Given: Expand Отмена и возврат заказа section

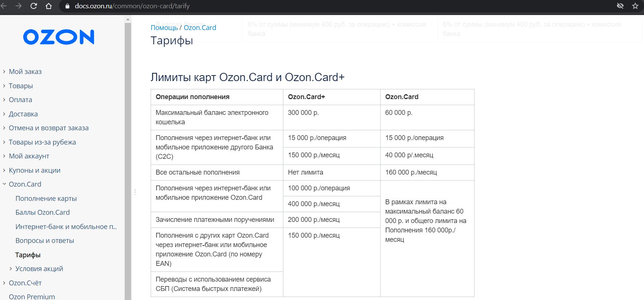Looking at the screenshot, I should pos(4,128).
